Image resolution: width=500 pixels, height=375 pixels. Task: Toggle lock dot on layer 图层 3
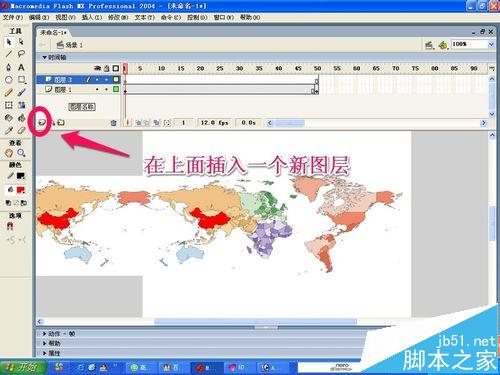(x=106, y=80)
